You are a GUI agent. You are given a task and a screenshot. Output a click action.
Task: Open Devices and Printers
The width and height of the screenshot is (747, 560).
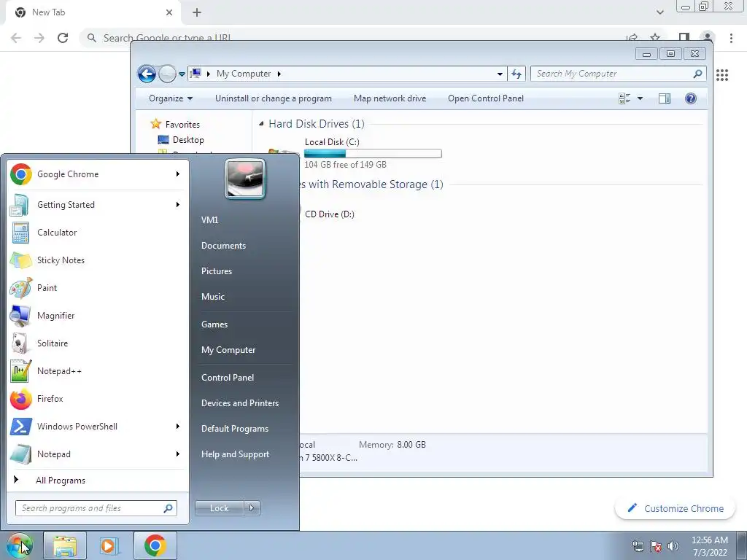(244, 402)
